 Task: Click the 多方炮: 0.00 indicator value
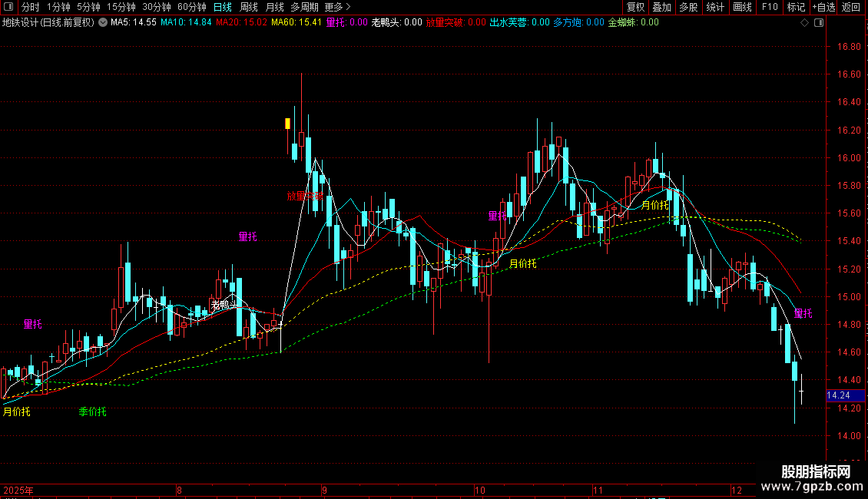point(579,23)
